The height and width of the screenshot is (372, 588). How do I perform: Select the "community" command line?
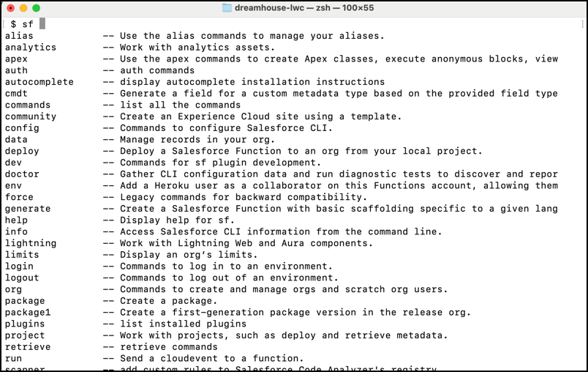[x=30, y=116]
